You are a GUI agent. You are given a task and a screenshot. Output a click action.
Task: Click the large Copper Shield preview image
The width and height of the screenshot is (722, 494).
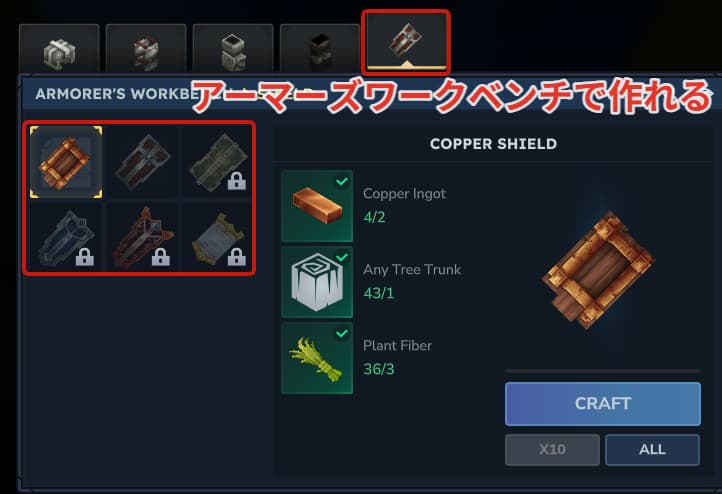[599, 272]
